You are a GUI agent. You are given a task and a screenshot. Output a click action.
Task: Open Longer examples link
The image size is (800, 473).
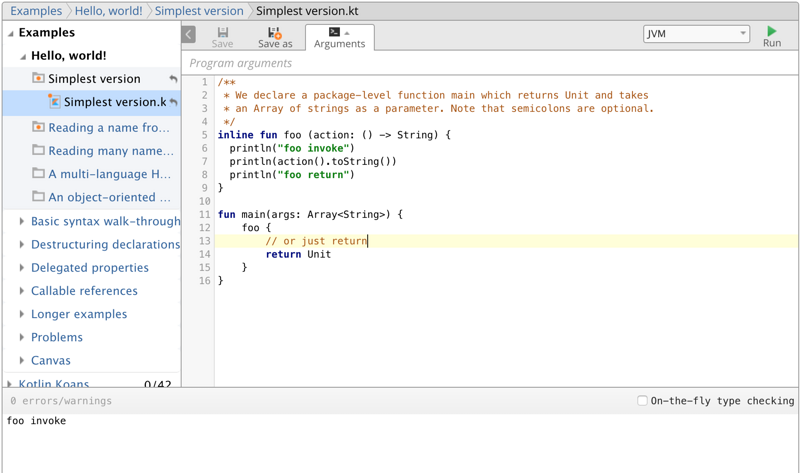[79, 314]
